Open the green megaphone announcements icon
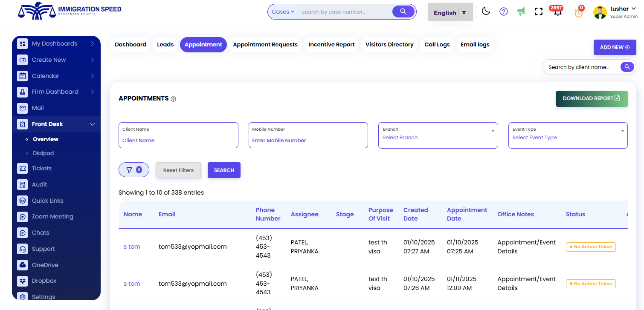This screenshot has height=310, width=644. (x=521, y=11)
